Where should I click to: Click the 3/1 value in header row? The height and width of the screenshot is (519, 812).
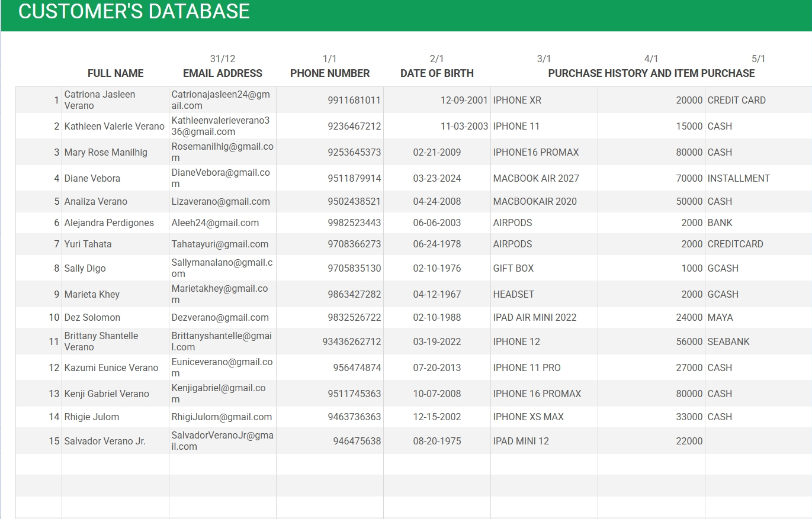(x=544, y=59)
